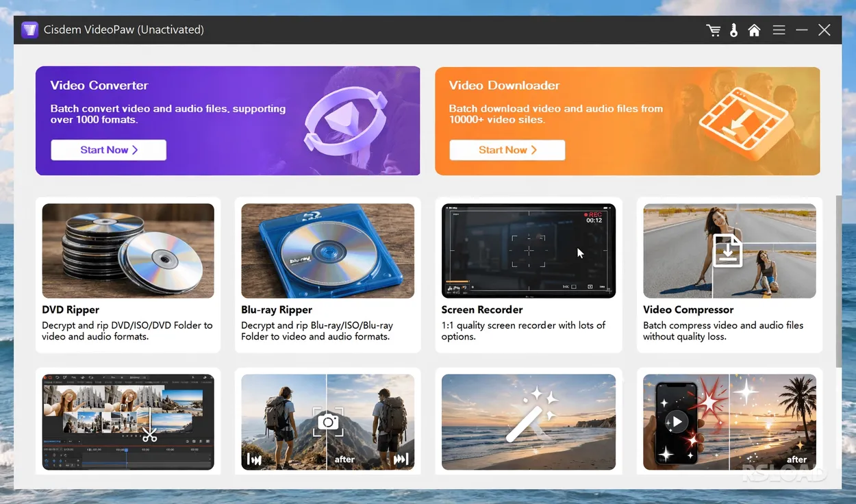
Task: Click the Video Downloader heading
Action: pos(504,86)
